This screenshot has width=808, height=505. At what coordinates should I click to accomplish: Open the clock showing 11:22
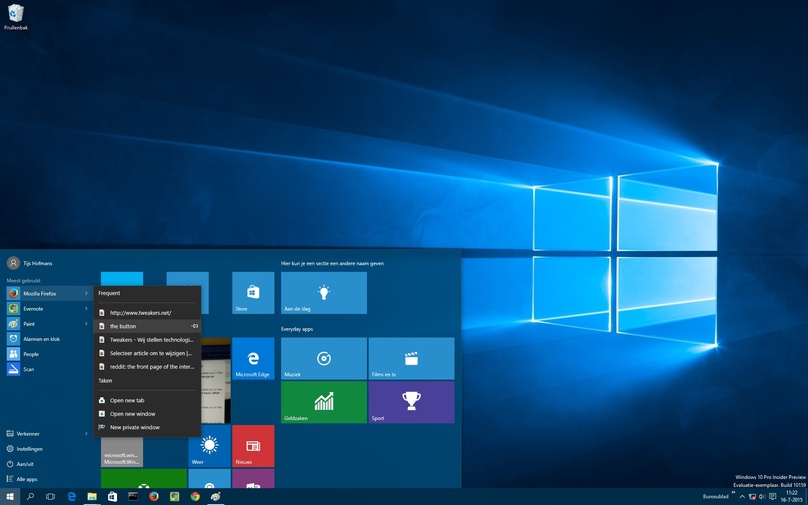(792, 497)
